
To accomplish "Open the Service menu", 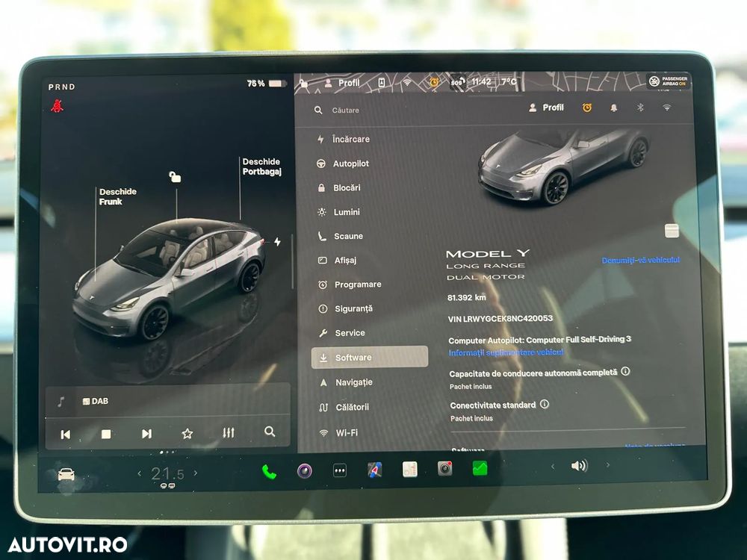I will click(x=341, y=333).
